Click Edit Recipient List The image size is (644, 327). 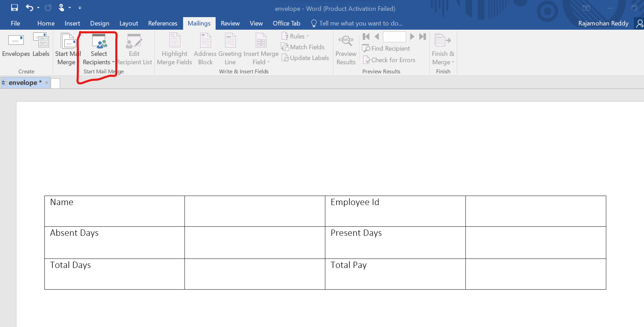tap(134, 49)
